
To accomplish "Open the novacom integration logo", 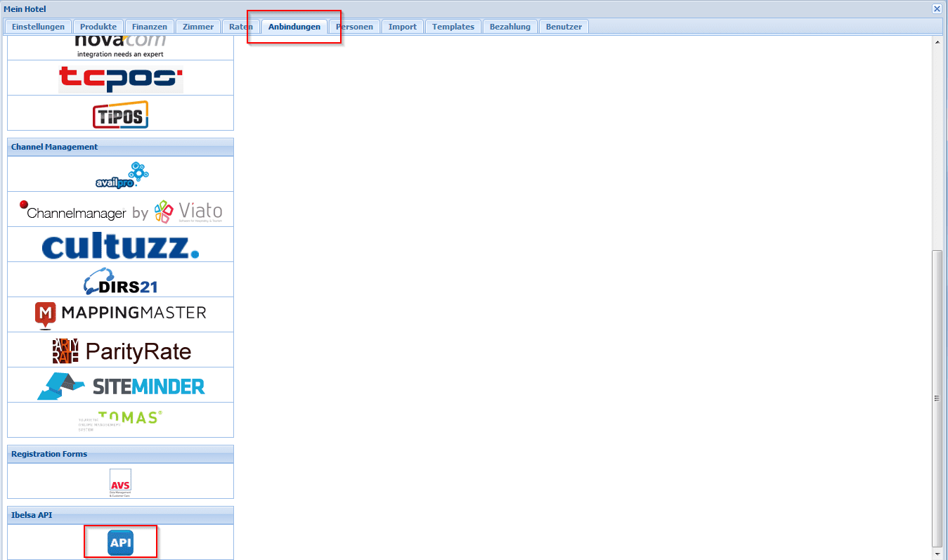I will 120,48.
